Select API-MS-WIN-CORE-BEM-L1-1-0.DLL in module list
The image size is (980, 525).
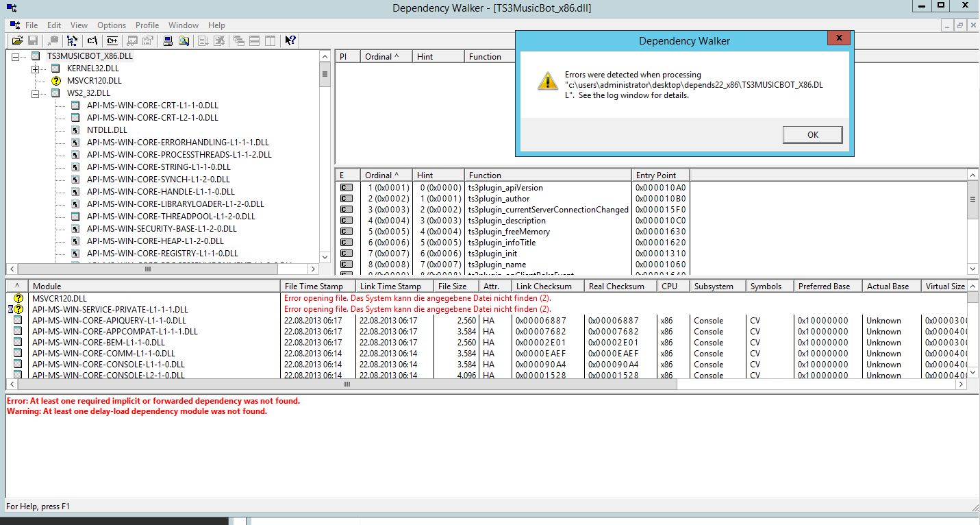(x=99, y=343)
